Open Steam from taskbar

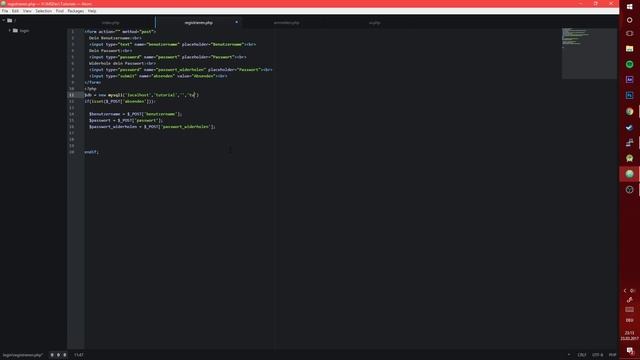click(x=629, y=127)
